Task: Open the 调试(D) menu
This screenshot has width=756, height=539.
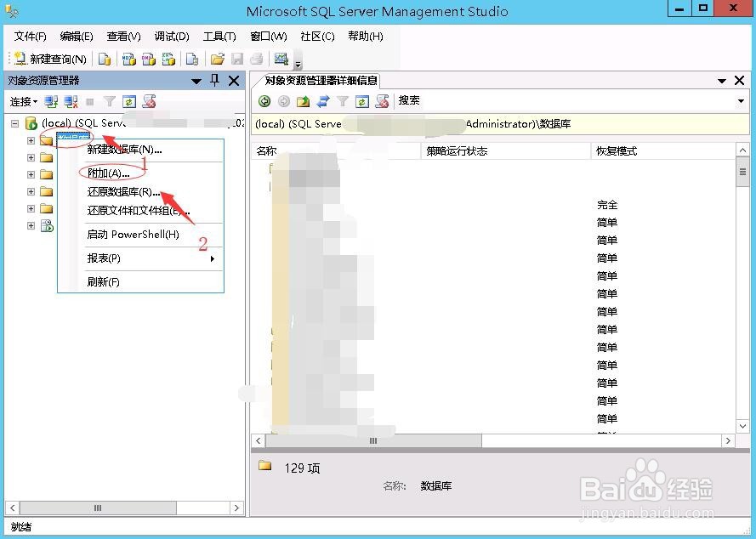Action: (x=172, y=37)
